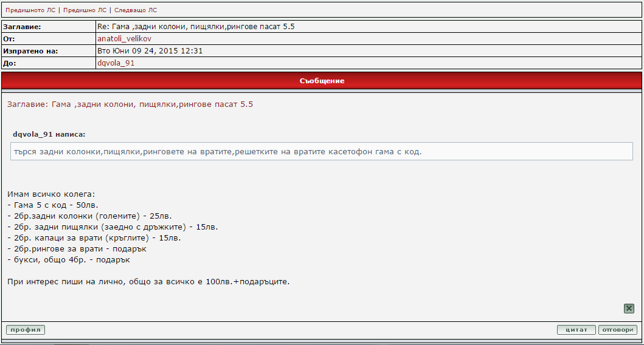Click the red Съобщение header bar
This screenshot has height=345, width=644.
pos(322,81)
